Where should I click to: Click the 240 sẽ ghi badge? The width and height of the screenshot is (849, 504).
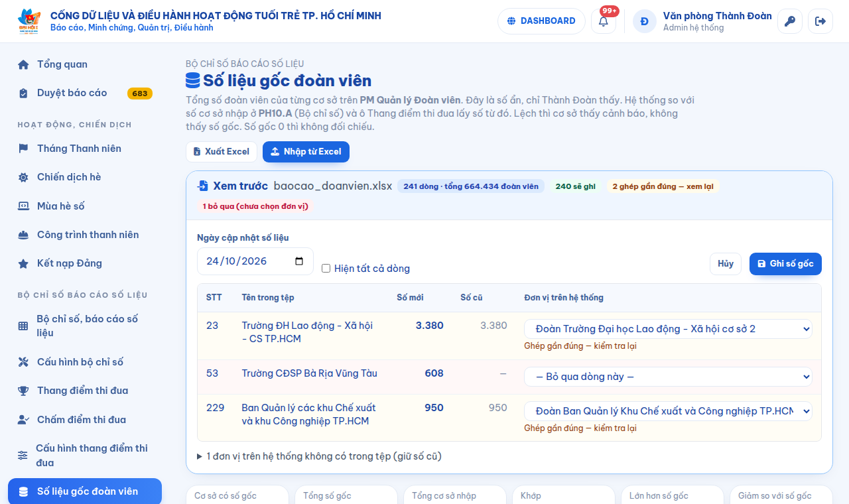[576, 186]
